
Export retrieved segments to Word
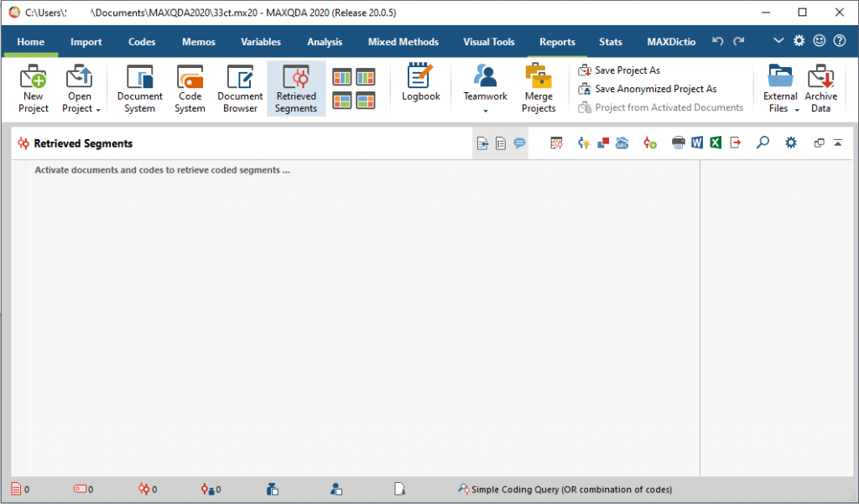tap(697, 143)
